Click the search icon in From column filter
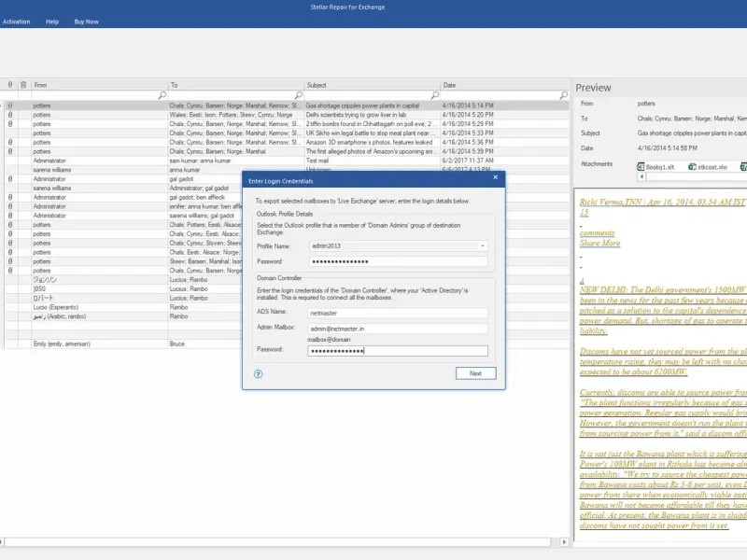Image resolution: width=747 pixels, height=560 pixels. point(162,95)
